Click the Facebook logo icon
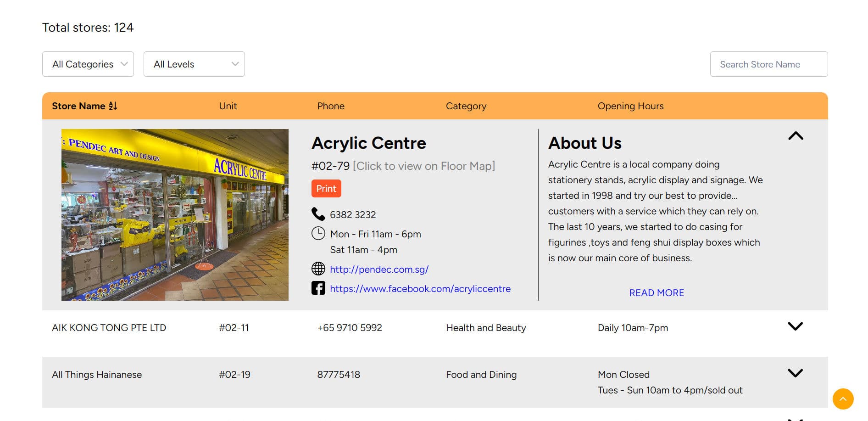Screen dimensions: 868x421 pyautogui.click(x=318, y=288)
